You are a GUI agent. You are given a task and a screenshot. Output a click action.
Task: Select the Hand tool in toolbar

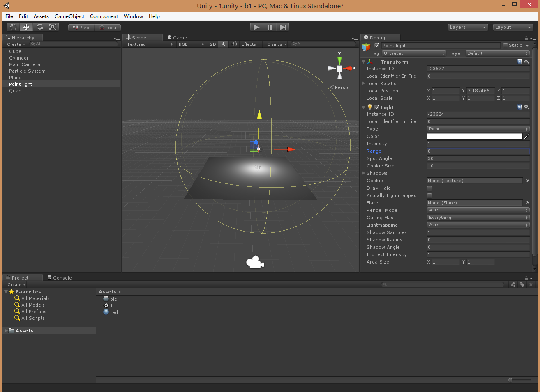coord(13,27)
